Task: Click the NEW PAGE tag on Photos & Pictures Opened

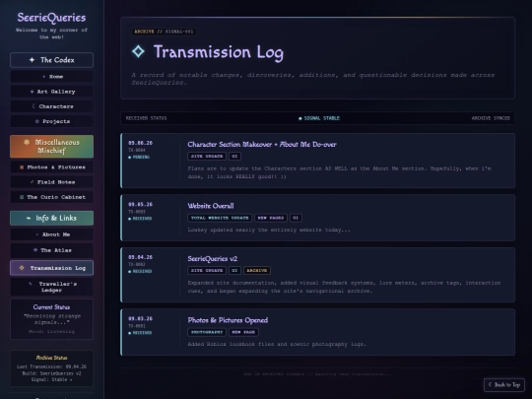Action: 243,332
